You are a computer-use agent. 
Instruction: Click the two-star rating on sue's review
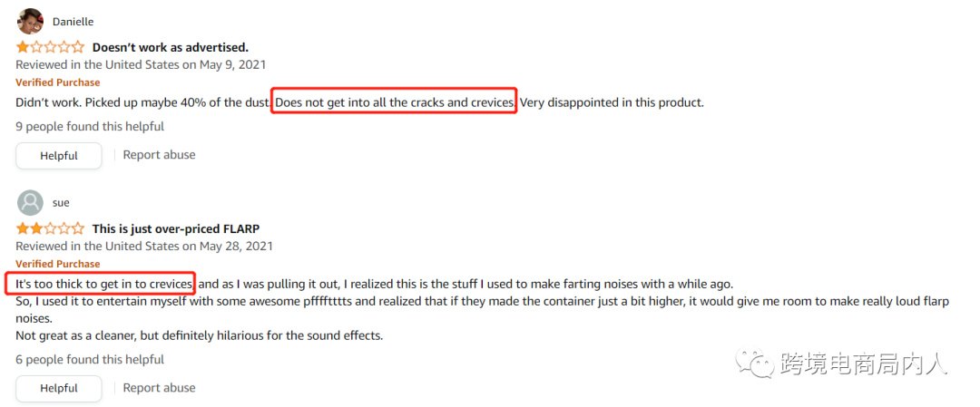pyautogui.click(x=50, y=228)
